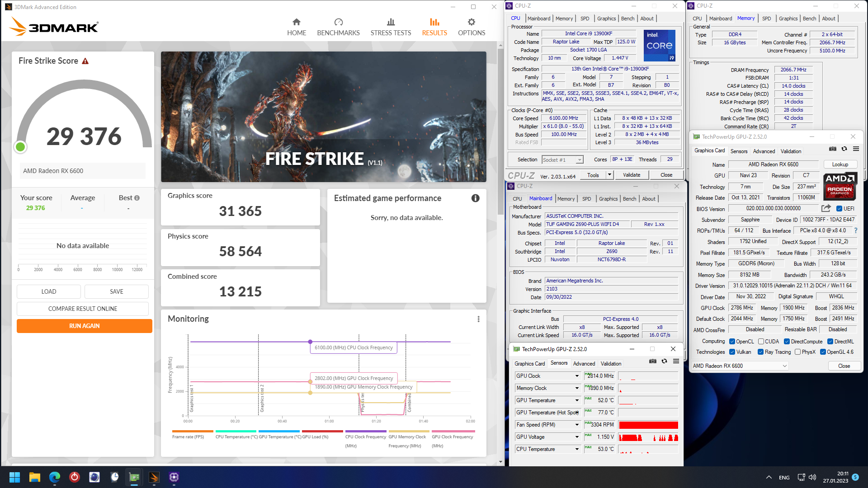Image resolution: width=868 pixels, height=488 pixels.
Task: Open SPD tab in CPU-Z Memory window
Action: point(766,19)
